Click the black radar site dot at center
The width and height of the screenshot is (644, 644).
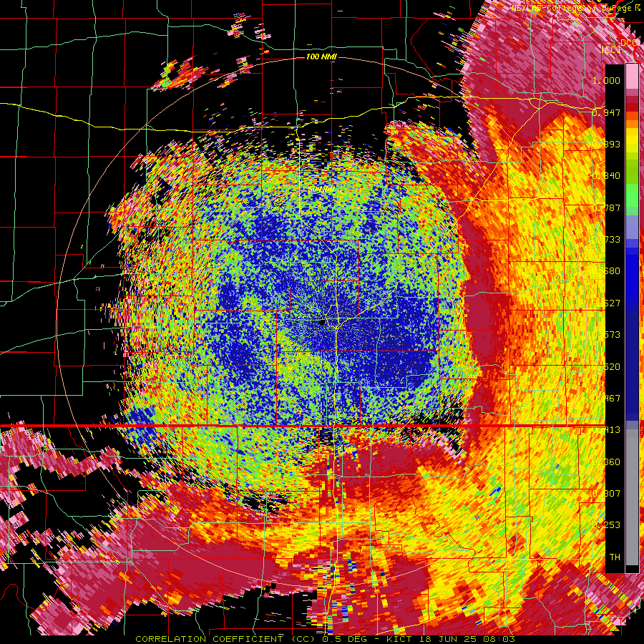pyautogui.click(x=323, y=323)
